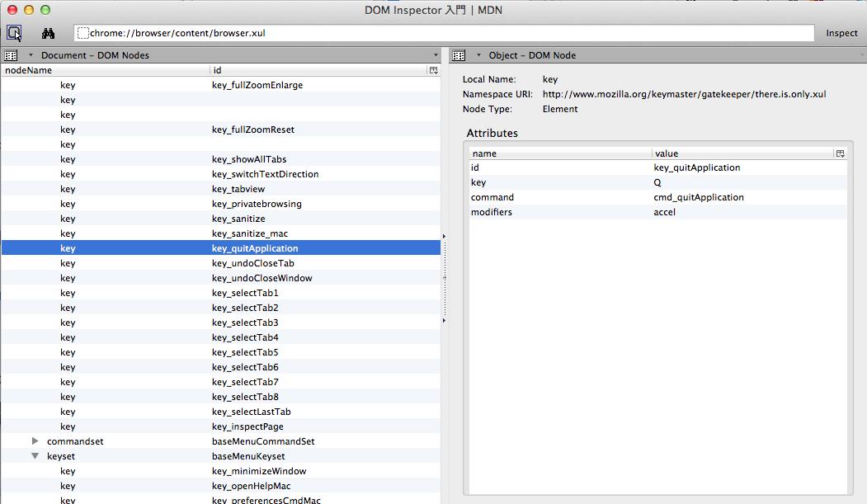Click the value column header in Attributes
867x504 pixels.
pos(741,153)
